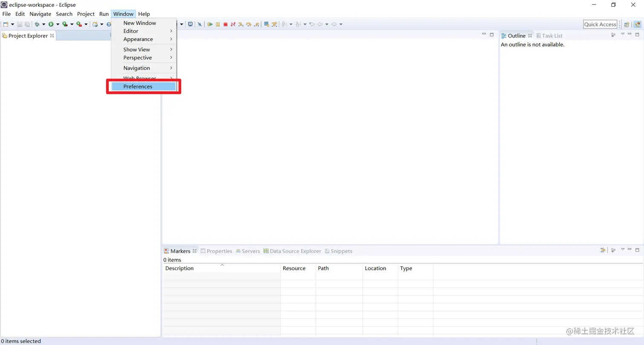Click the Previous Annotation up-arrow icon
The height and width of the screenshot is (345, 644).
click(297, 24)
